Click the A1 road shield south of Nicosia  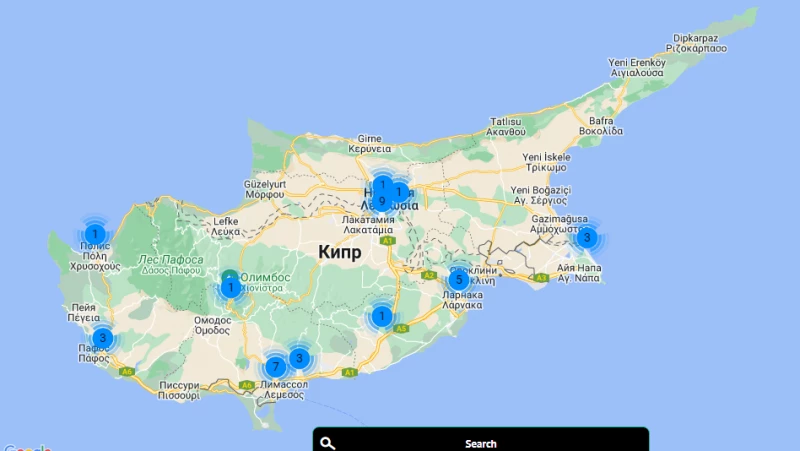click(x=387, y=241)
